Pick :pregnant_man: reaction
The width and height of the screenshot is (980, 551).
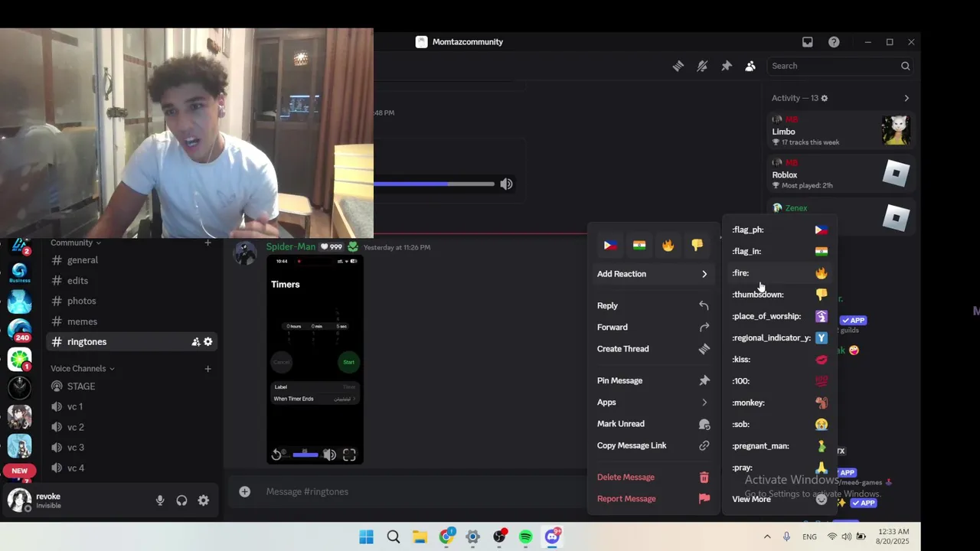point(779,446)
